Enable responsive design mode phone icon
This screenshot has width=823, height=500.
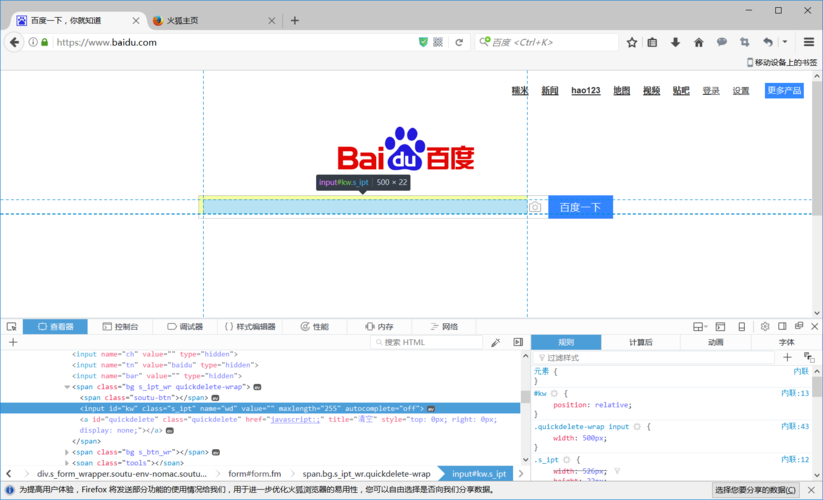click(742, 326)
